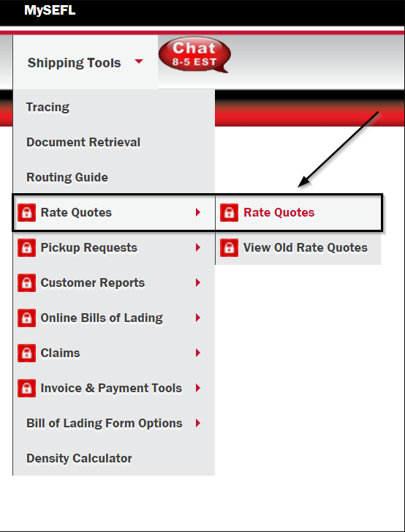Open Document Retrieval menu item
Image resolution: width=405 pixels, height=532 pixels.
pos(83,142)
